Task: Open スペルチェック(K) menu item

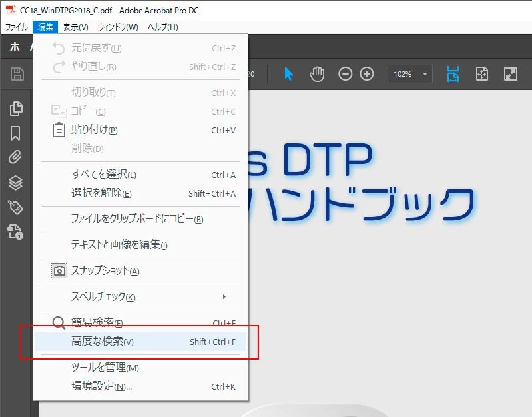Action: [x=140, y=297]
